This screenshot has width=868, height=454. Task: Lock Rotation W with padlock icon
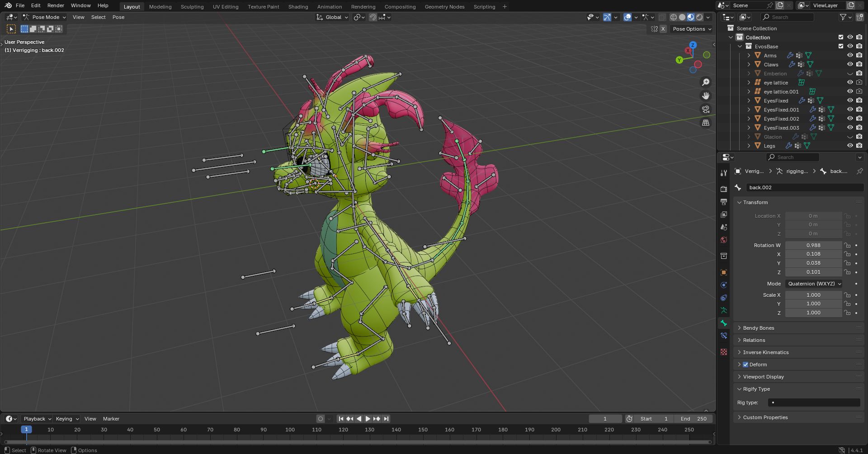coord(848,245)
